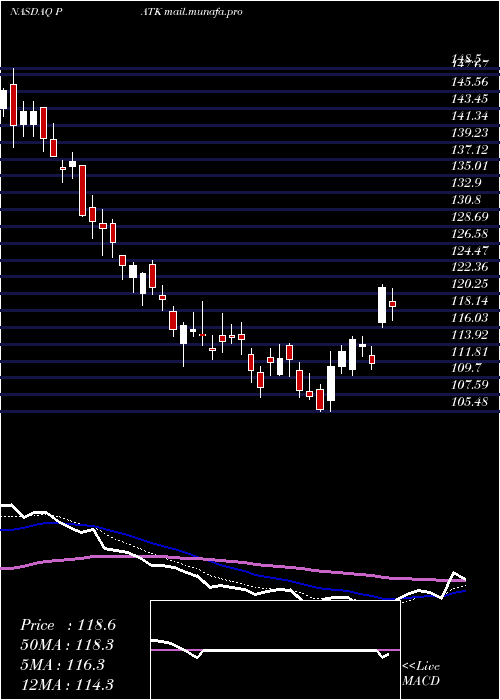Screen dimensions: 500x700
Task: Click the last red candlestick near 118.14
Action: tap(392, 304)
